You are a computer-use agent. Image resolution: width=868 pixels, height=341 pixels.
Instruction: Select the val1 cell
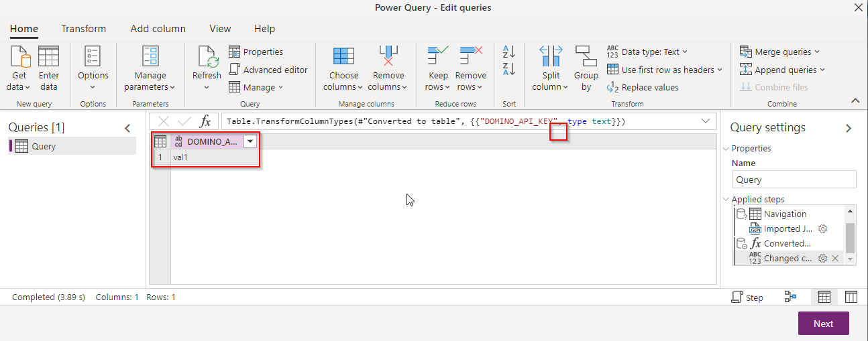(214, 157)
